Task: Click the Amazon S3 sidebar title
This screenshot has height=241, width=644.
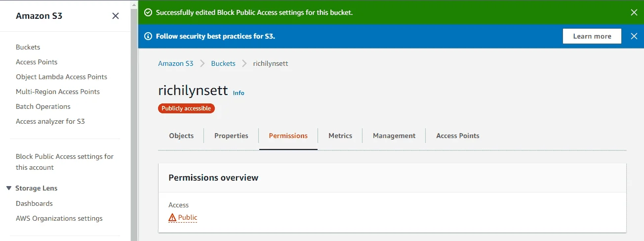Action: pyautogui.click(x=39, y=16)
